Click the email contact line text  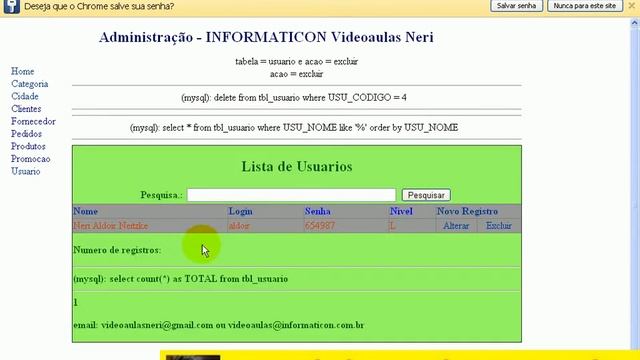point(218,325)
